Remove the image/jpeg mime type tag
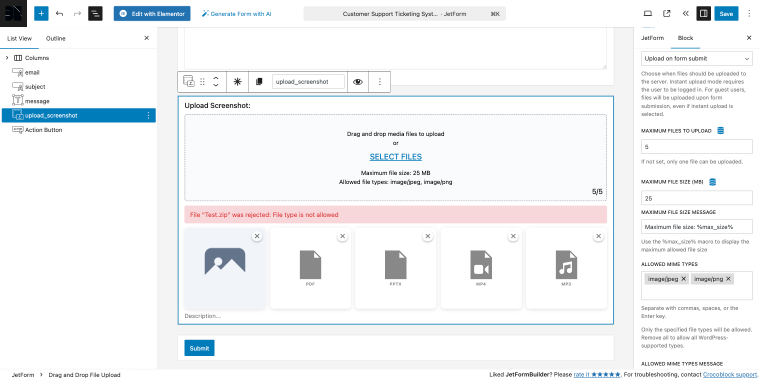Screen dimensions: 760x380 point(683,279)
